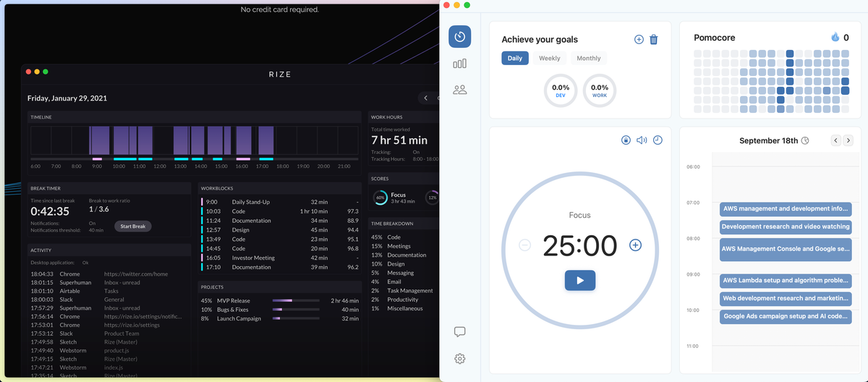Open the timer view in the sidebar
Viewport: 868px width, 382px height.
459,37
